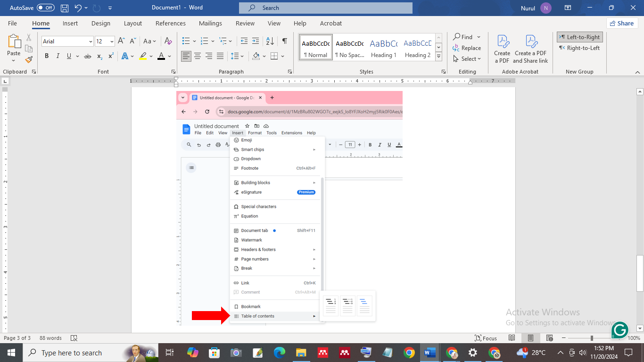Image resolution: width=644 pixels, height=362 pixels.
Task: Switch to the Design ribbon tab
Action: point(101,23)
